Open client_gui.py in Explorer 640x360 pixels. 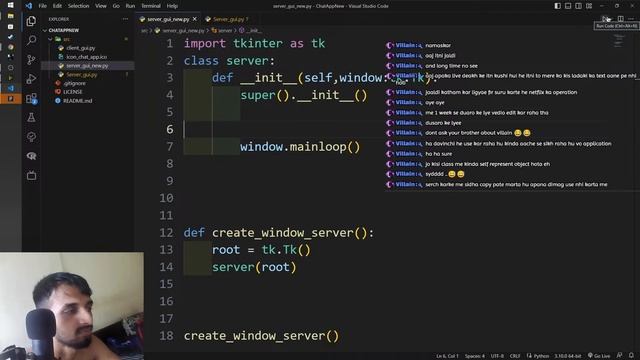tap(80, 48)
